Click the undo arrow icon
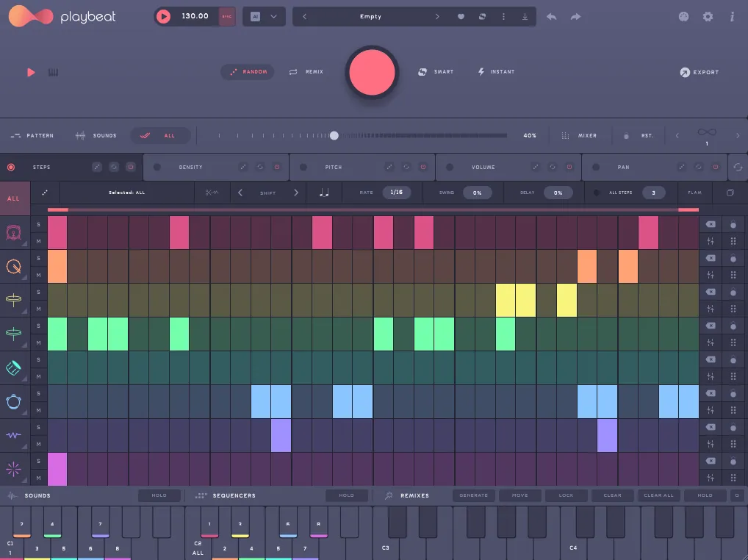 coord(552,17)
